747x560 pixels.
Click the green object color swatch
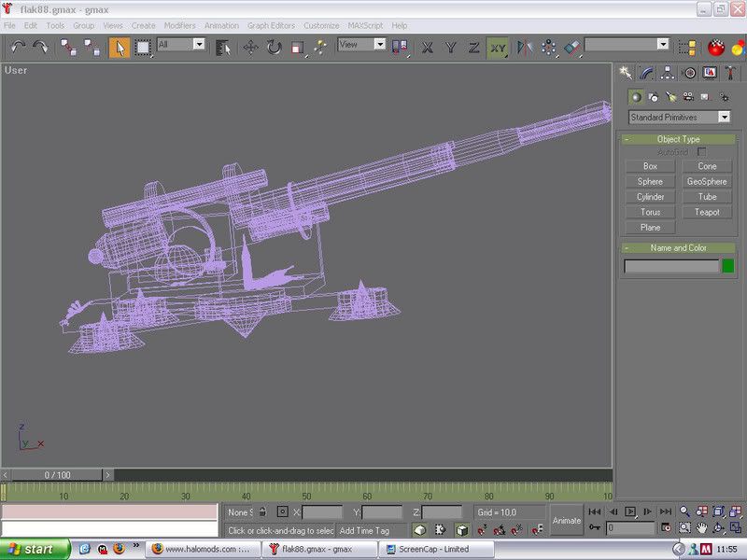click(x=727, y=266)
